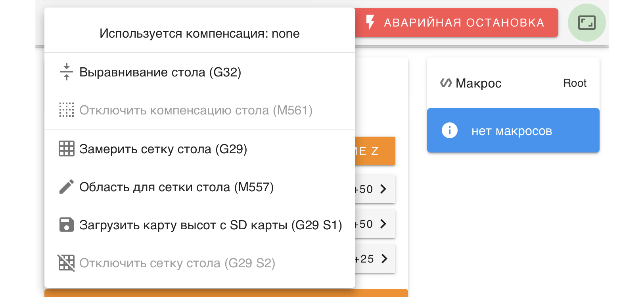Click the crossed-out grid icon for G29 S2

pyautogui.click(x=67, y=263)
